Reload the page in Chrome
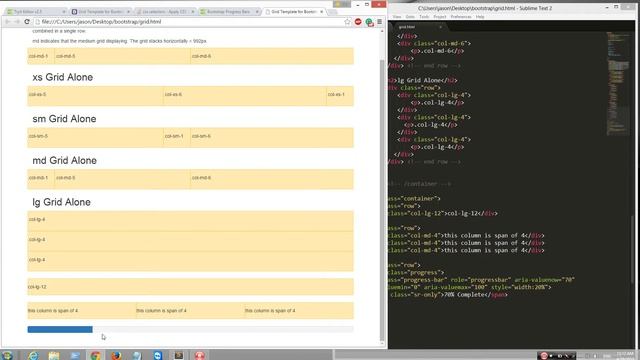The height and width of the screenshot is (360, 640). coord(27,22)
